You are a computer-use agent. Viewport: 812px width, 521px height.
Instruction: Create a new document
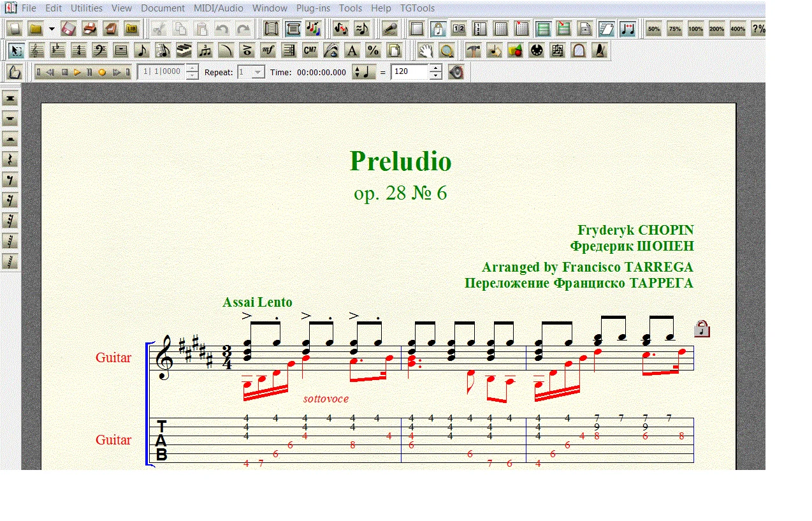15,29
